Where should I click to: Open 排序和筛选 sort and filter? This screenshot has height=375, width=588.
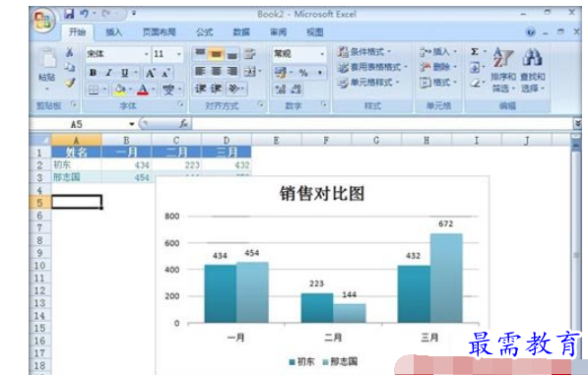503,70
